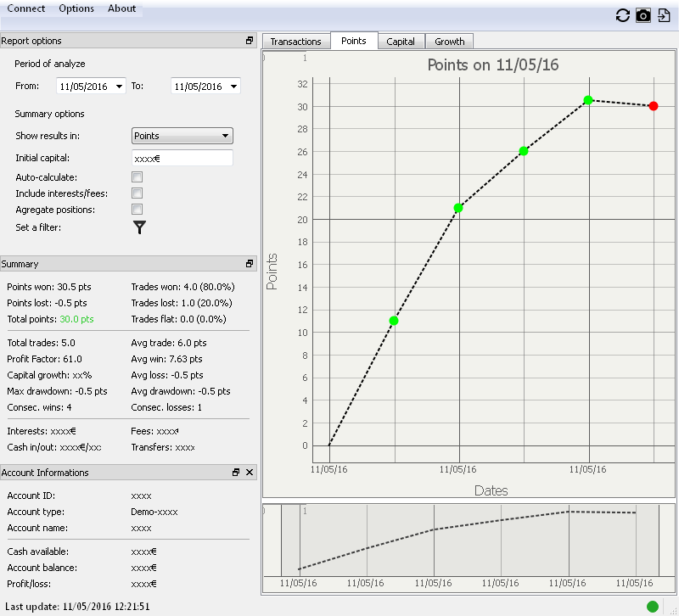The image size is (679, 616).
Task: Enable the Auto-calculate checkbox
Action: pos(137,177)
